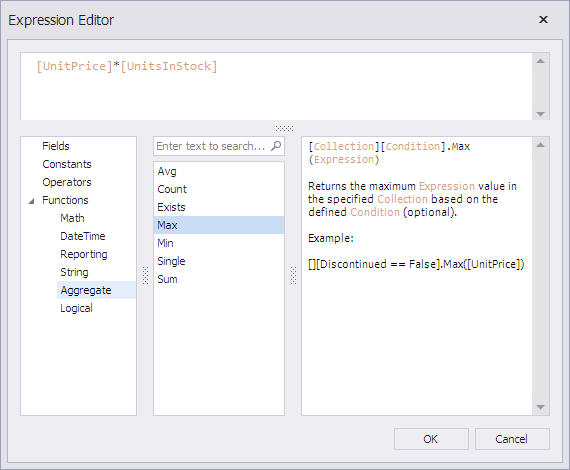The width and height of the screenshot is (570, 470).
Task: Click the [UnitPrice] token in expression
Action: click(x=75, y=67)
